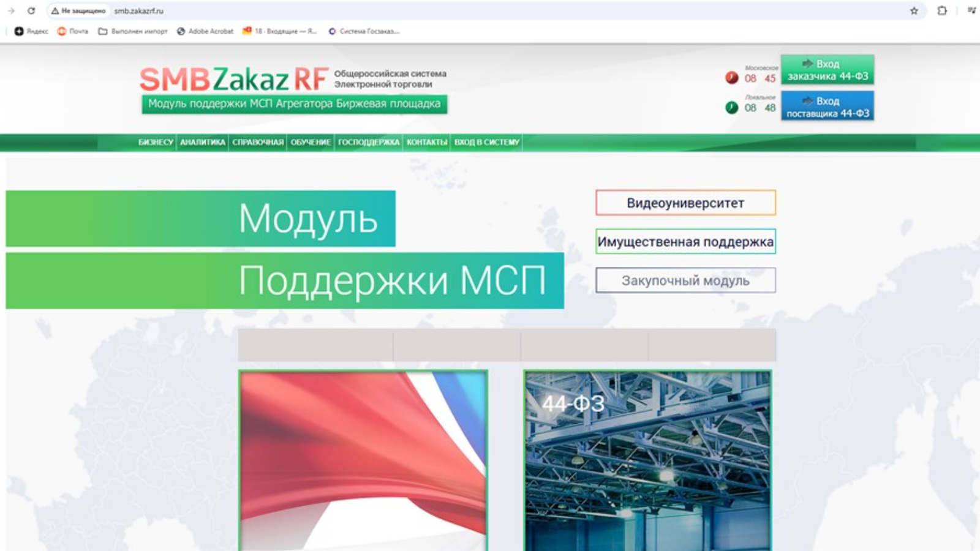980x551 pixels.
Task: Click the 'Имущественная поддержка' button
Action: coord(685,242)
